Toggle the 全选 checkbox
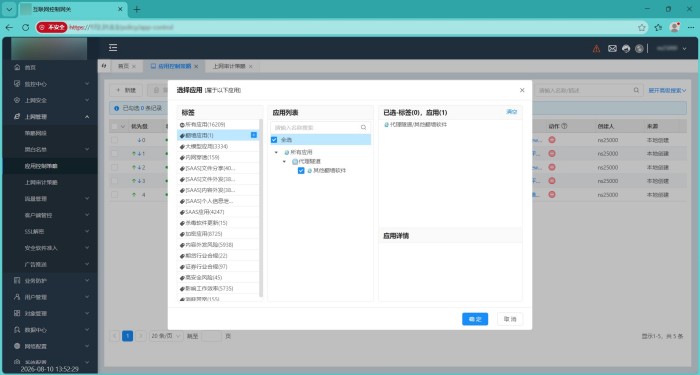The width and height of the screenshot is (700, 375). 274,140
